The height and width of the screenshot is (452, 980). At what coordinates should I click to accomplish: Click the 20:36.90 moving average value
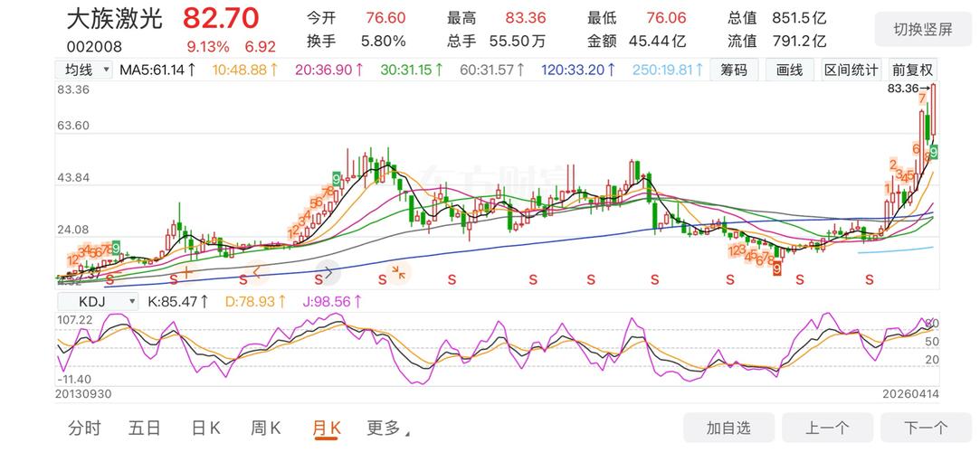[x=329, y=70]
